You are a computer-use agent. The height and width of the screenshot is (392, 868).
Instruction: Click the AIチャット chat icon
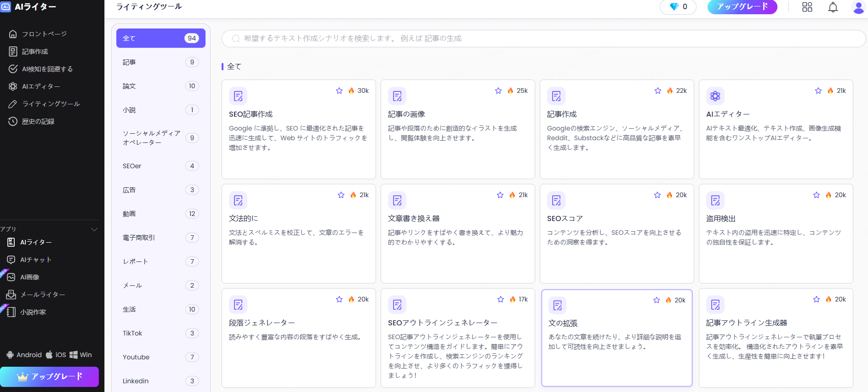[x=11, y=260]
